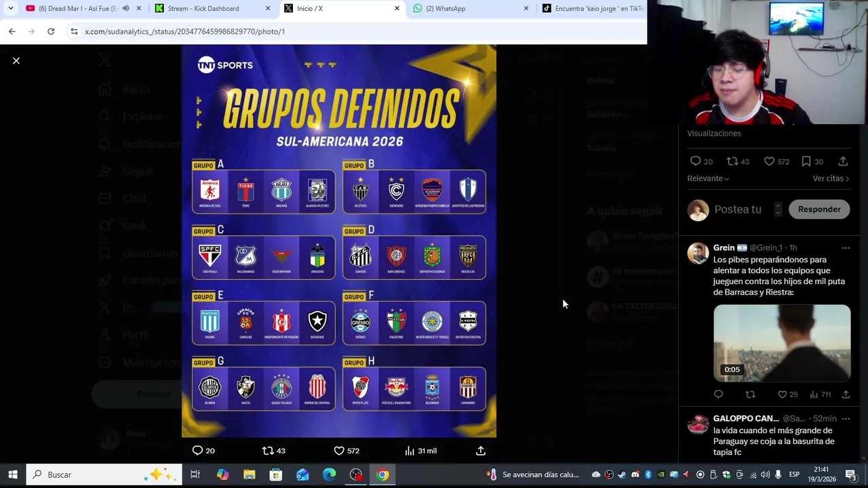Viewport: 868px width, 488px height.
Task: Open Google Chrome taskbar icon
Action: tap(382, 474)
